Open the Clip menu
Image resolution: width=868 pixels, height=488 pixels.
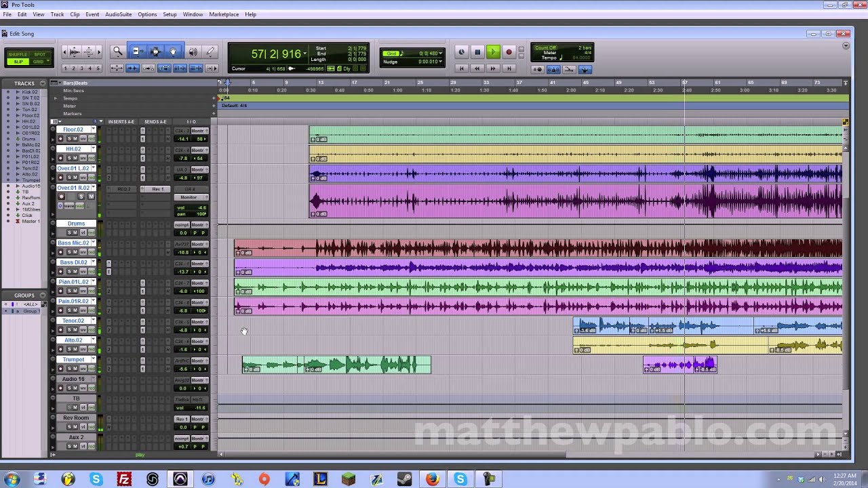75,14
